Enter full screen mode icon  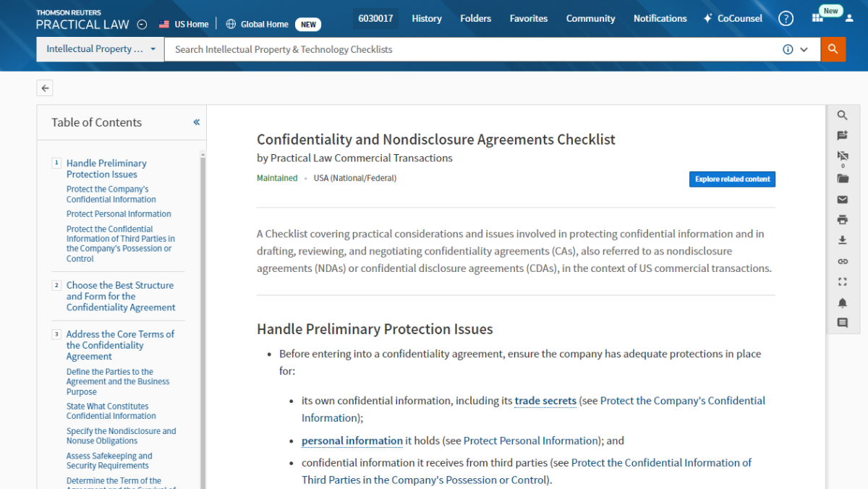click(842, 282)
